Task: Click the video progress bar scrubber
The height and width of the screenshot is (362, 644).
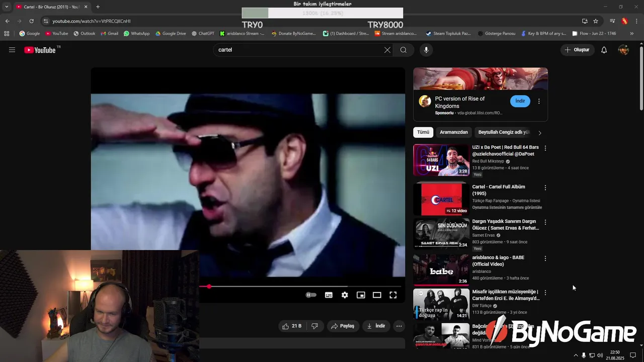Action: (x=209, y=287)
